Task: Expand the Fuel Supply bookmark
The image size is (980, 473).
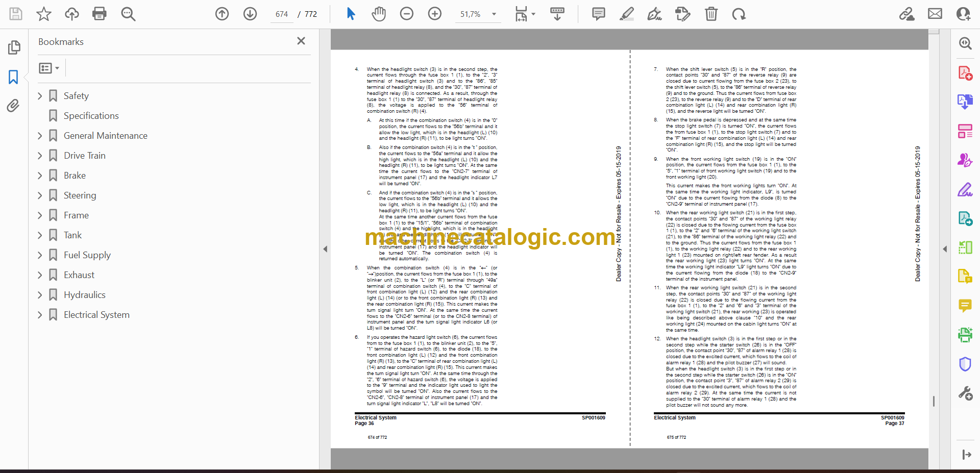Action: pos(40,255)
